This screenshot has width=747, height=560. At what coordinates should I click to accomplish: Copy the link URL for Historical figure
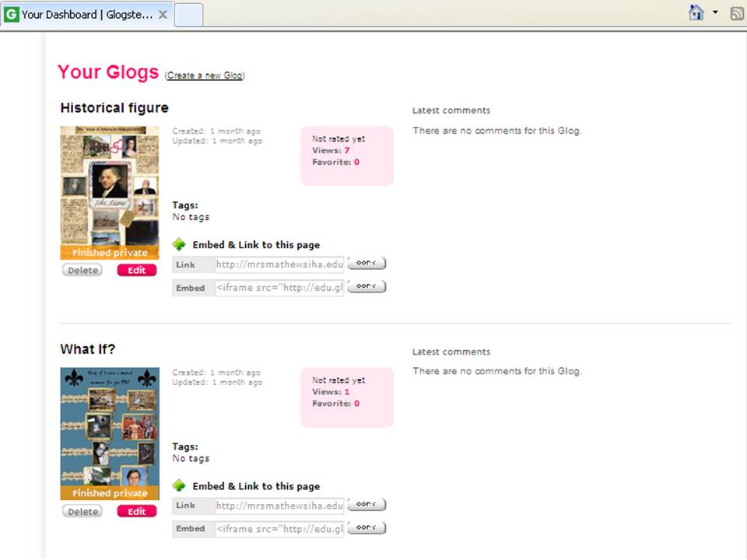[x=366, y=263]
